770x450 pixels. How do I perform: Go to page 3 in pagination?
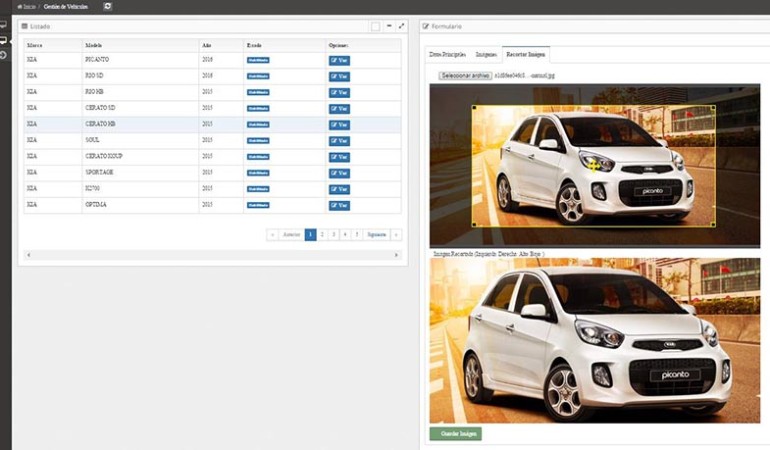pos(333,235)
